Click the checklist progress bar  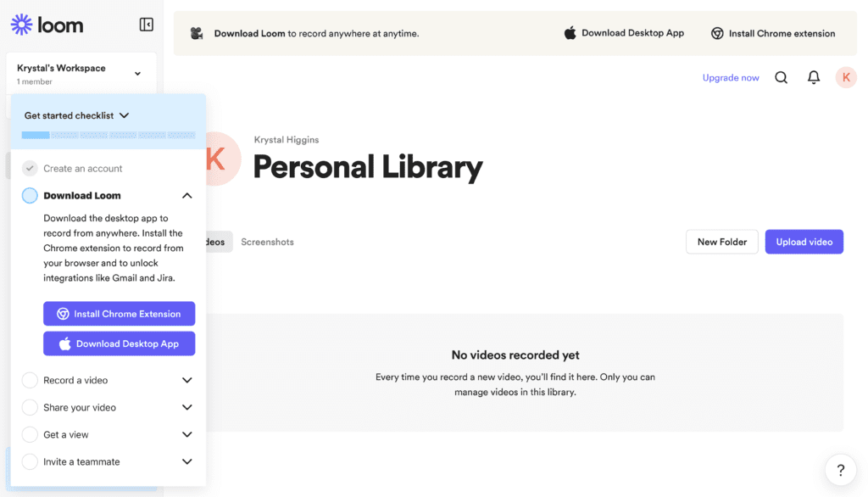(x=108, y=135)
